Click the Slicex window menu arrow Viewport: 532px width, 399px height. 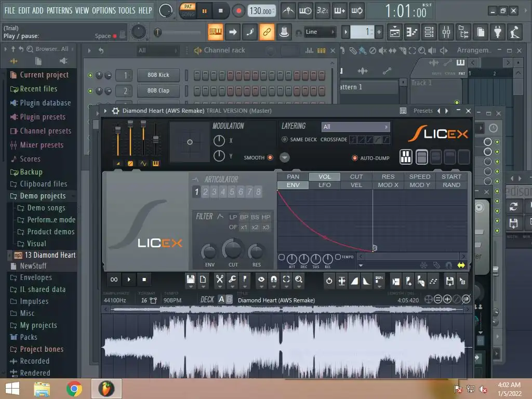(105, 111)
